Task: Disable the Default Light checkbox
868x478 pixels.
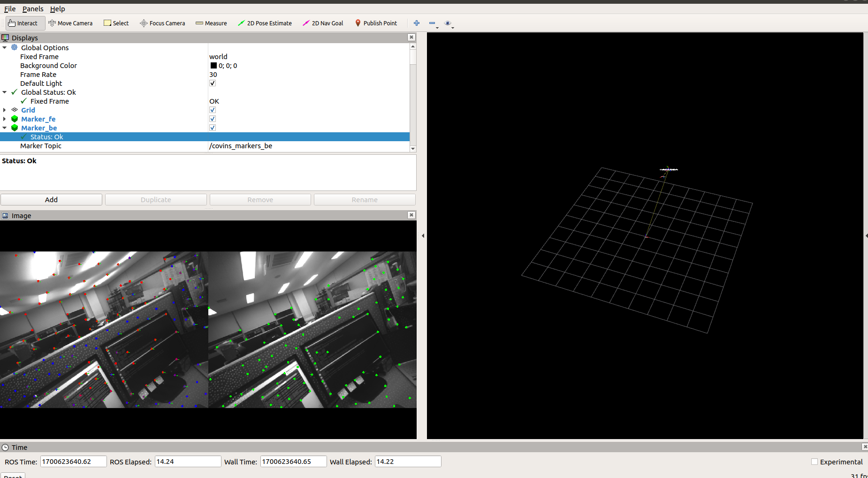Action: click(x=213, y=83)
